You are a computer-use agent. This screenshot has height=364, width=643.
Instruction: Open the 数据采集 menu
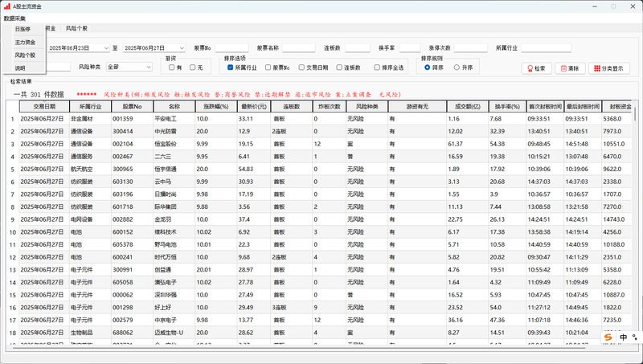point(14,18)
